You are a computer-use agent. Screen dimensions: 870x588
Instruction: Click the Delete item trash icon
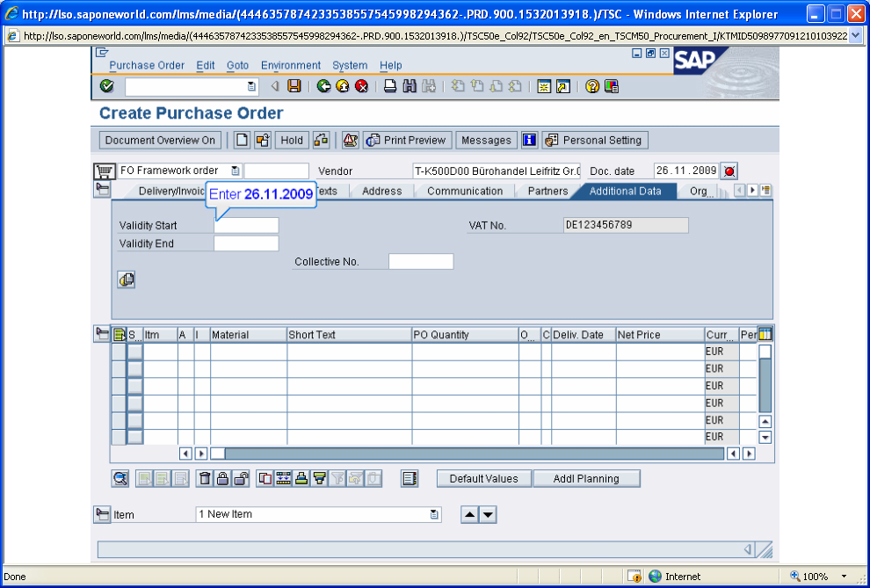point(205,478)
